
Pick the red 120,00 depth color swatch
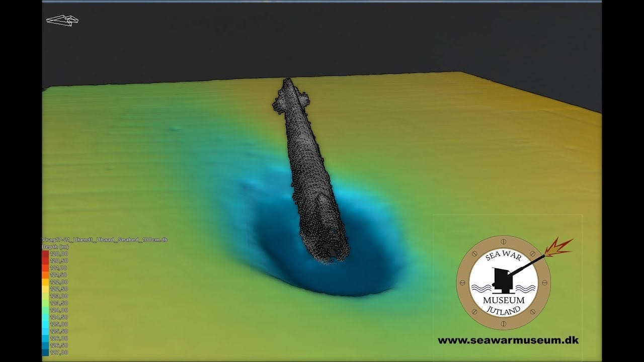coord(45,254)
